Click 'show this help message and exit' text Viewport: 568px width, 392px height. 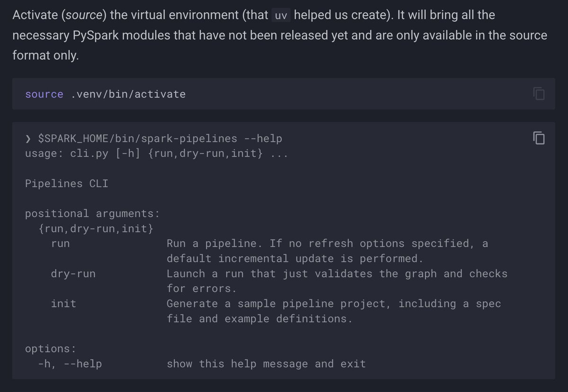pyautogui.click(x=266, y=364)
